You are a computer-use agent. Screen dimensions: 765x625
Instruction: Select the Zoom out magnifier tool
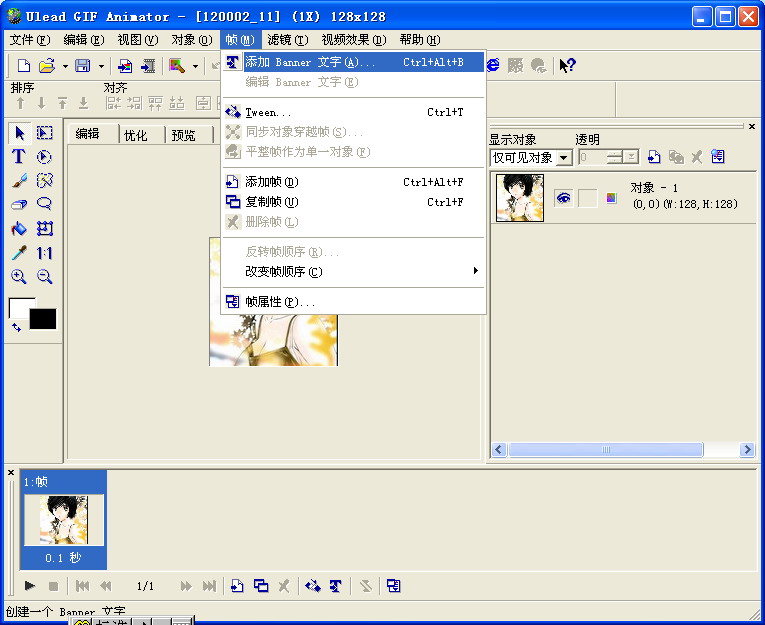coord(44,277)
